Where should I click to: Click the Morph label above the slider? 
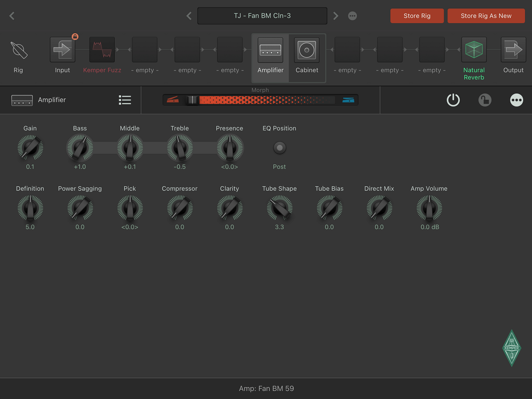pos(260,90)
